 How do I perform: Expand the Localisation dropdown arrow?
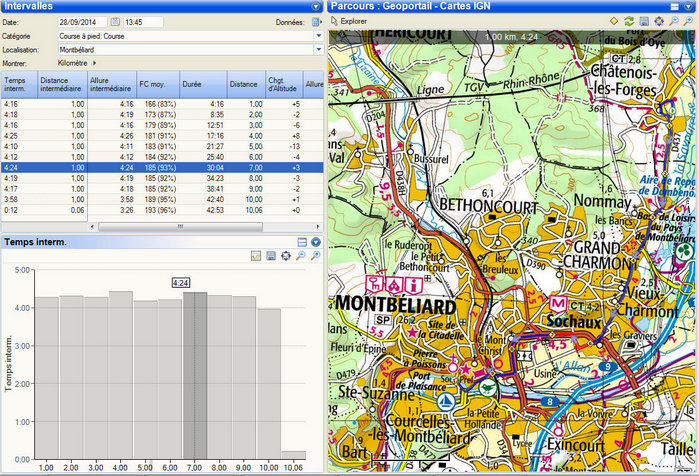(x=319, y=49)
